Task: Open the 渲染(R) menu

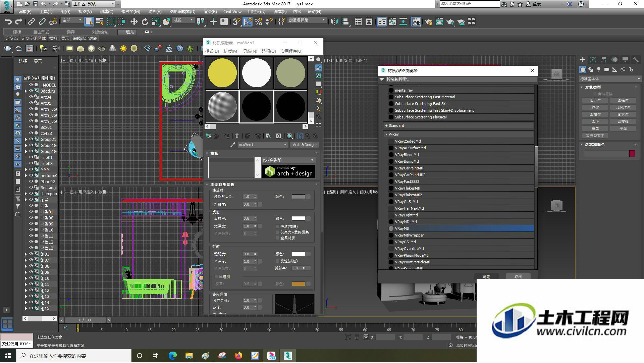Action: click(x=210, y=11)
